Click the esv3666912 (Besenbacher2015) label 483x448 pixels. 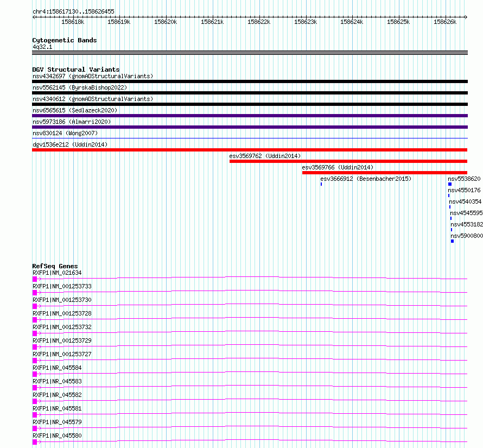[366, 179]
